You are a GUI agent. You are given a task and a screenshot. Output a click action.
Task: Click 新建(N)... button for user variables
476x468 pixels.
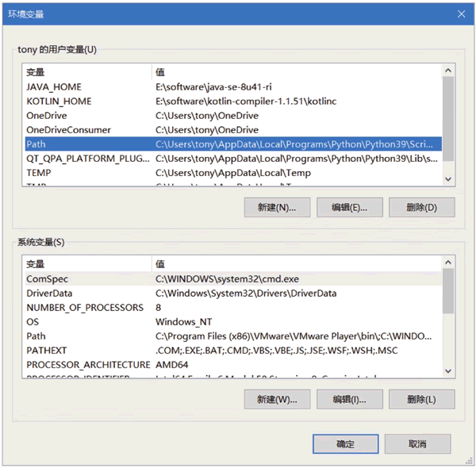coord(277,207)
